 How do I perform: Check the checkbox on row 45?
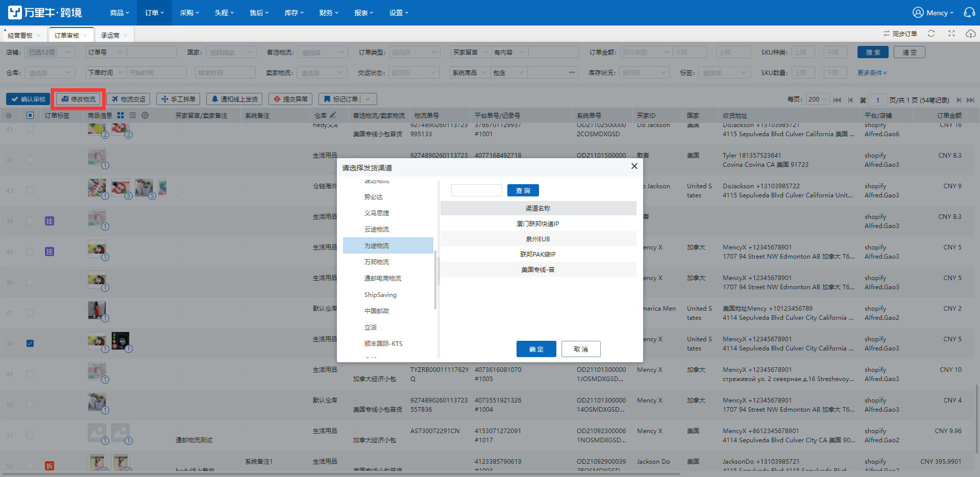[x=30, y=252]
